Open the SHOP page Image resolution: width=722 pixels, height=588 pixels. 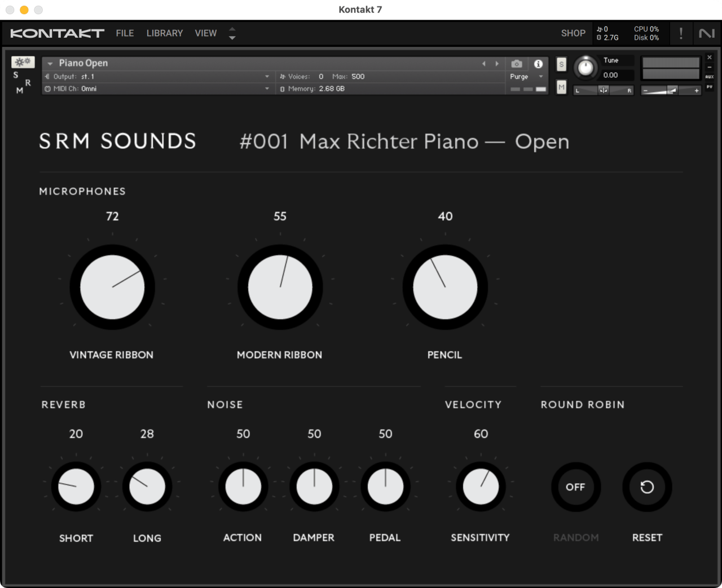click(573, 33)
